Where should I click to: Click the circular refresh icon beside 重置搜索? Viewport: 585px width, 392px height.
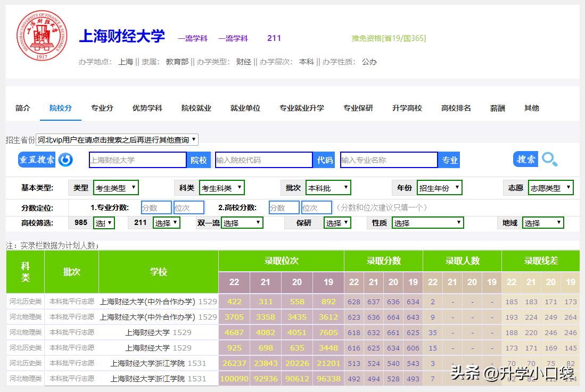coord(65,160)
